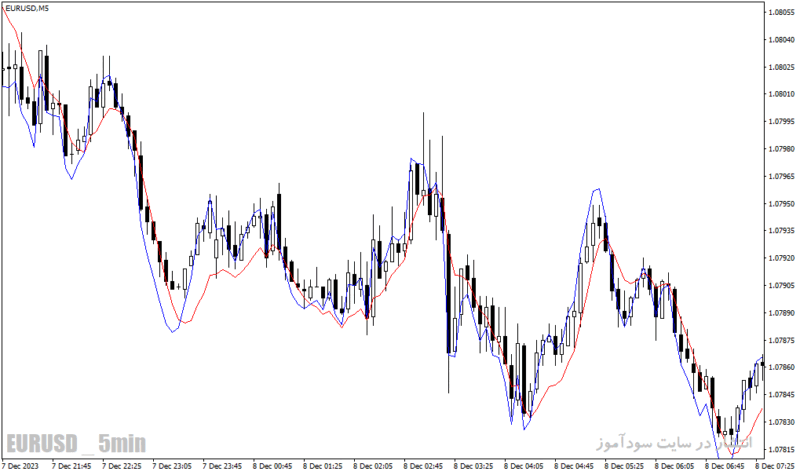
Task: Select the 7 Dec 2023 time label
Action: click(x=21, y=466)
